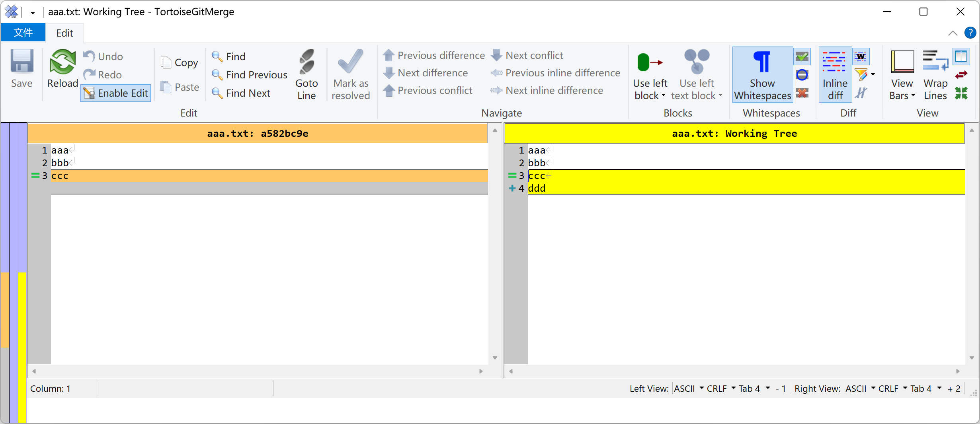Screen dimensions: 980x424
Task: Click line 4 'ddd' in Working Tree pane
Action: [537, 188]
